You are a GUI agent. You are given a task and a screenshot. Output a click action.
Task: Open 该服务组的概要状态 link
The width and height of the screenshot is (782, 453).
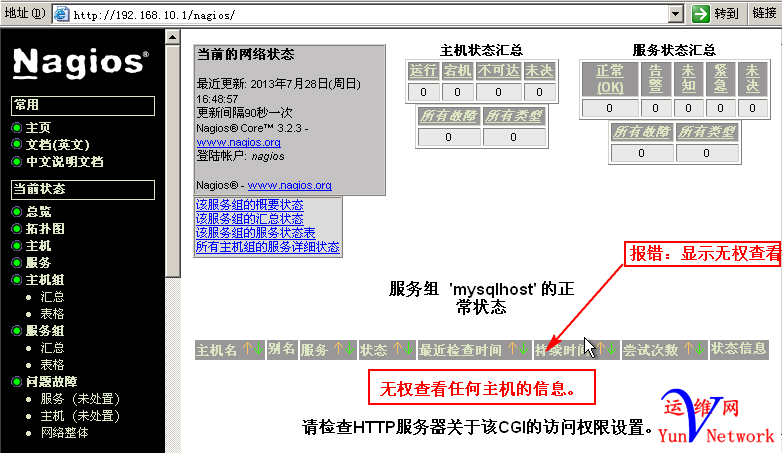pos(249,205)
